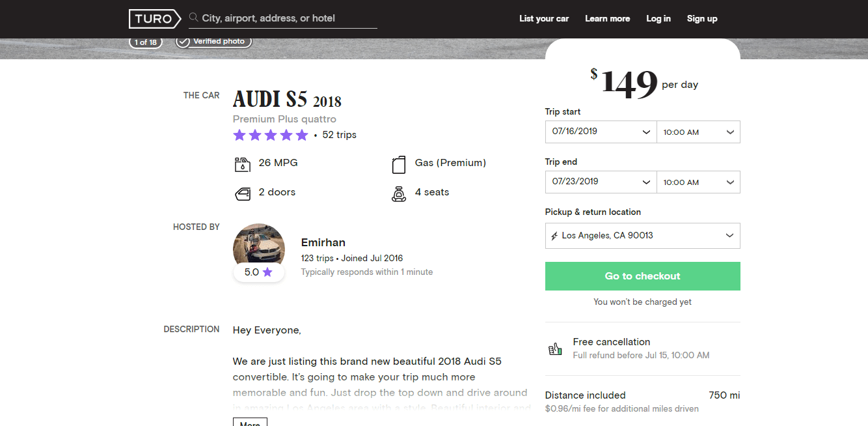Viewport: 868px width, 426px height.
Task: Click the search magnifier icon
Action: [194, 18]
